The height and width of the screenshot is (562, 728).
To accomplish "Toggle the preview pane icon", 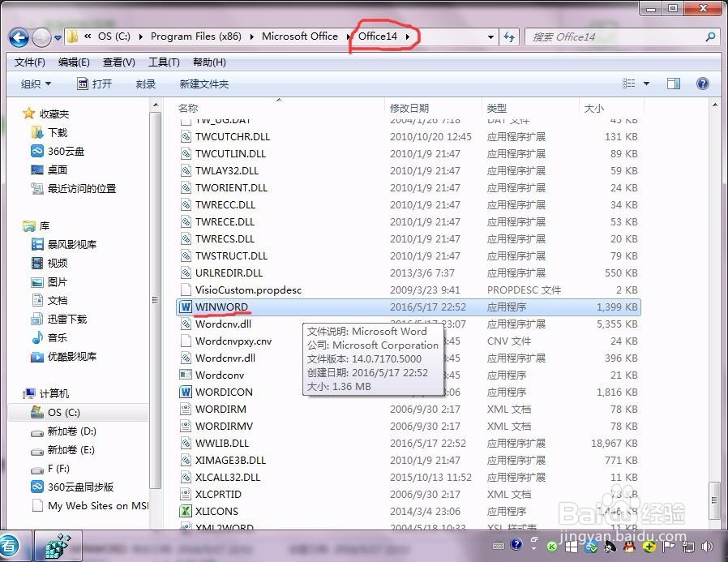I will click(x=673, y=84).
